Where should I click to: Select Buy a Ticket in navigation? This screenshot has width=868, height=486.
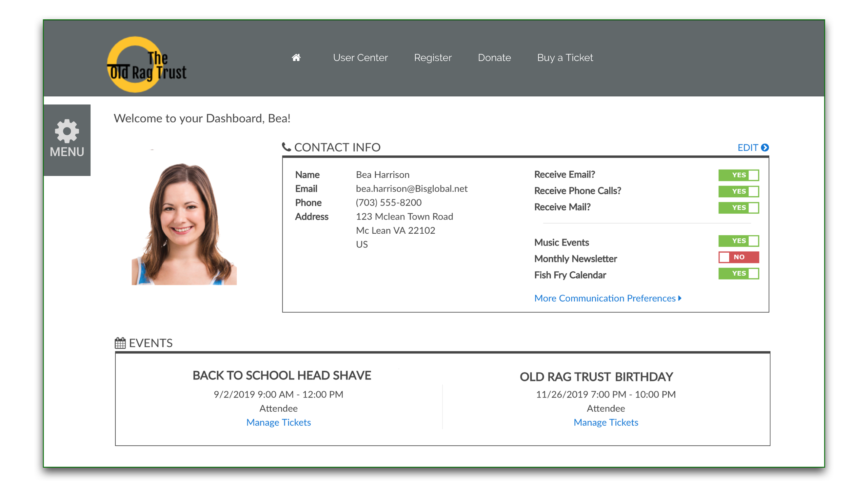pyautogui.click(x=565, y=58)
